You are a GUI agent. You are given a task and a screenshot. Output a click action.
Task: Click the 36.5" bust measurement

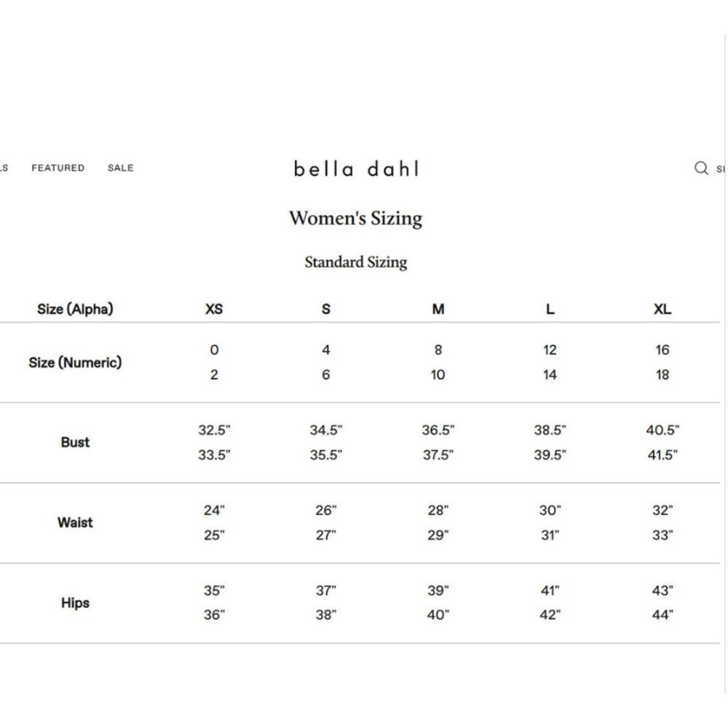click(x=438, y=430)
